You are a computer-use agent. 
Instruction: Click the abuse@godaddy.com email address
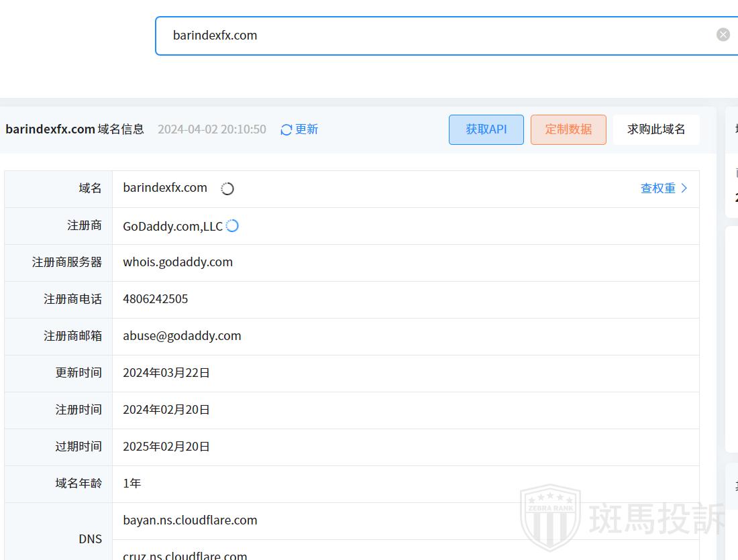[182, 336]
